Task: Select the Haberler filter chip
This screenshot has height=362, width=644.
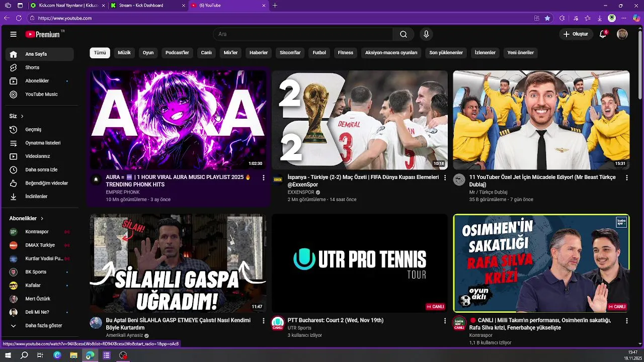Action: click(x=259, y=53)
